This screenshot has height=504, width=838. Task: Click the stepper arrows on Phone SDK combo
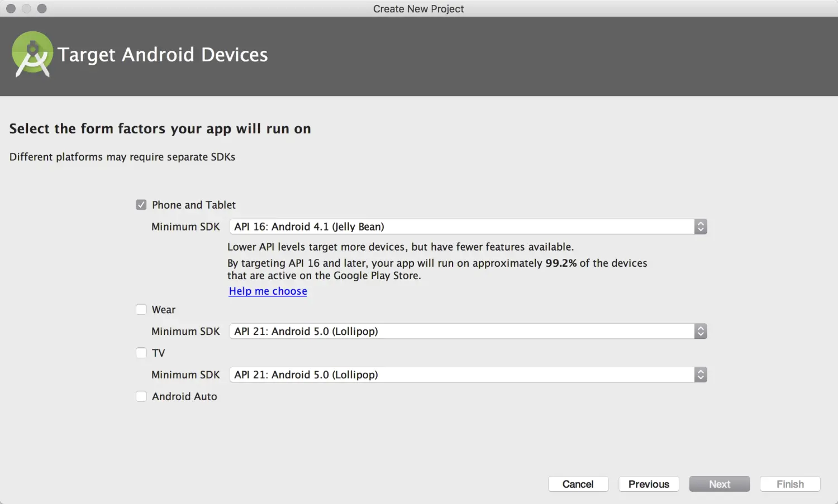point(701,227)
